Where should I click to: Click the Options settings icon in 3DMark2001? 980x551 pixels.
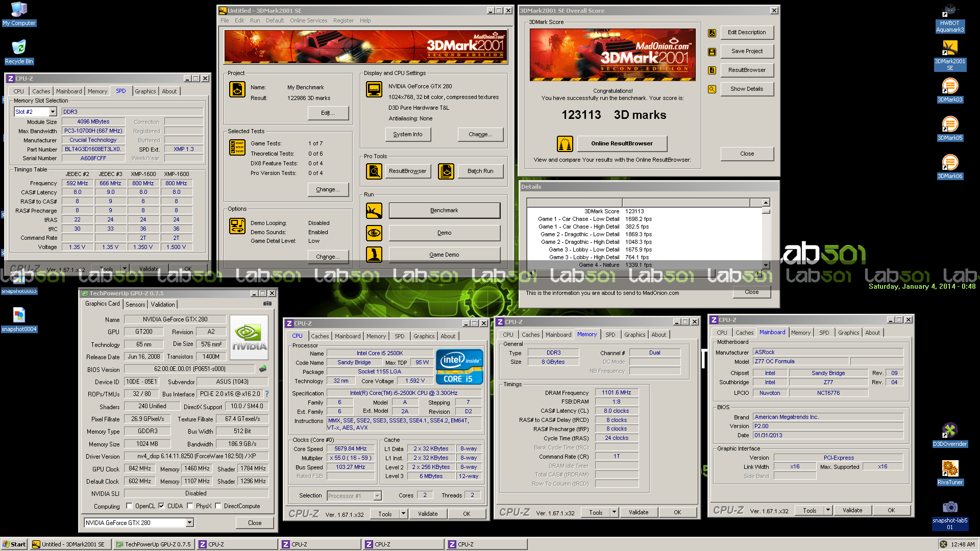pyautogui.click(x=237, y=226)
